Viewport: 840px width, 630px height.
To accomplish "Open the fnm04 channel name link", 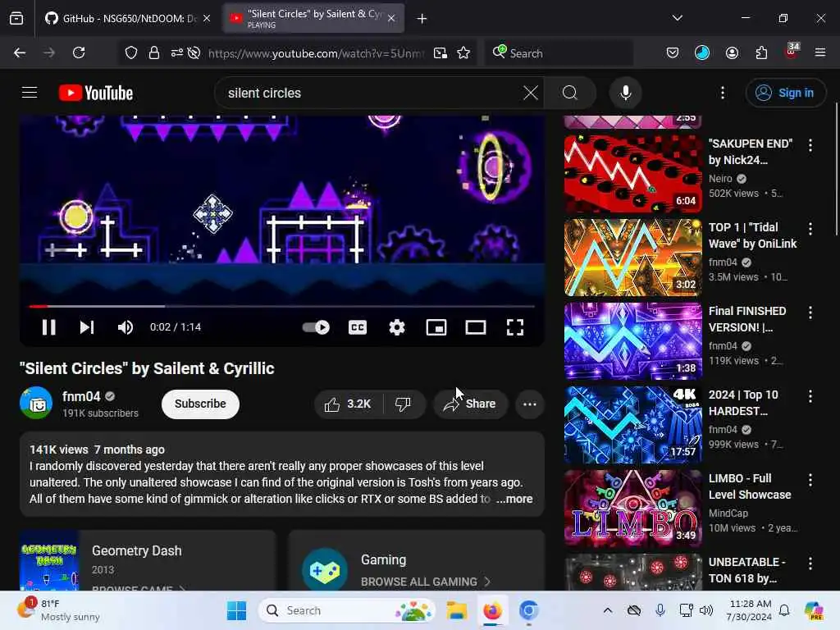I will (x=81, y=396).
